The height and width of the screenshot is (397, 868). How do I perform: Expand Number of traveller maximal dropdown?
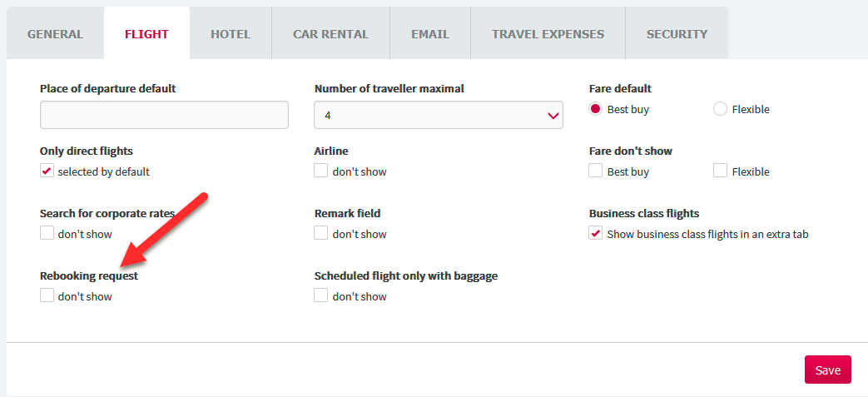click(439, 115)
